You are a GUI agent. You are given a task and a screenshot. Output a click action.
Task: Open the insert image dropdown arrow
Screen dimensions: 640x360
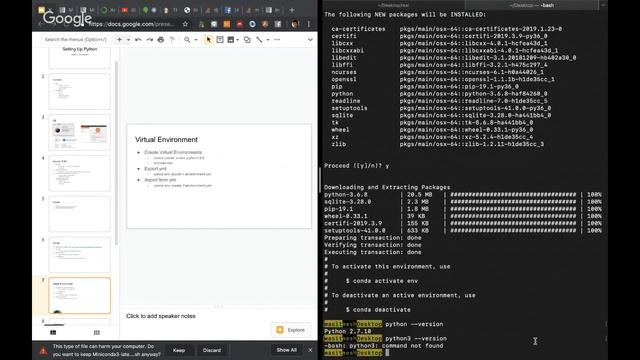pyautogui.click(x=238, y=40)
